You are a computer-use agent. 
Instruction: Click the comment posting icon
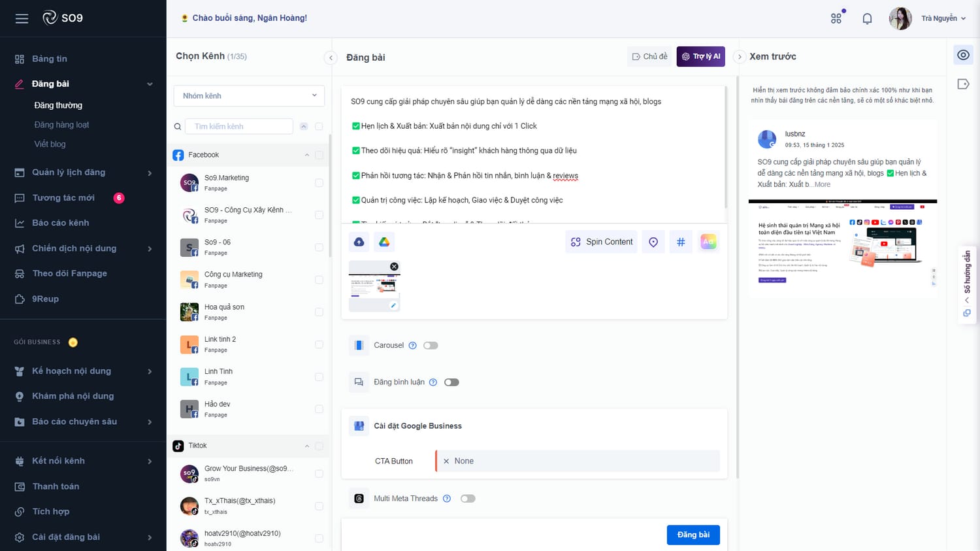tap(359, 382)
